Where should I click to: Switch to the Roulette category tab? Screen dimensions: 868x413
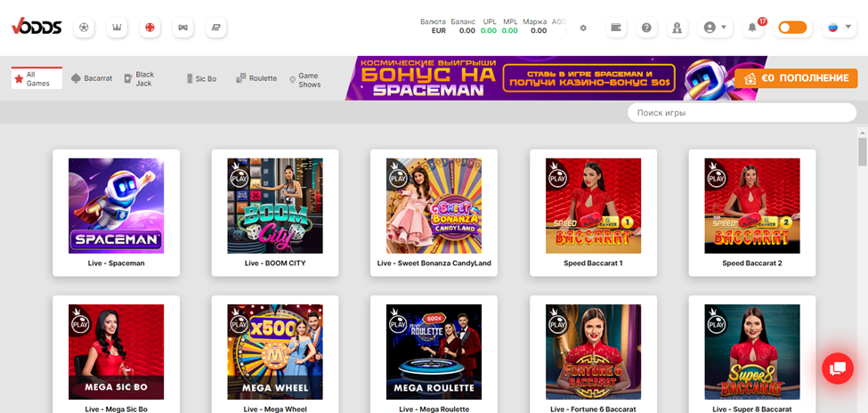(x=256, y=78)
